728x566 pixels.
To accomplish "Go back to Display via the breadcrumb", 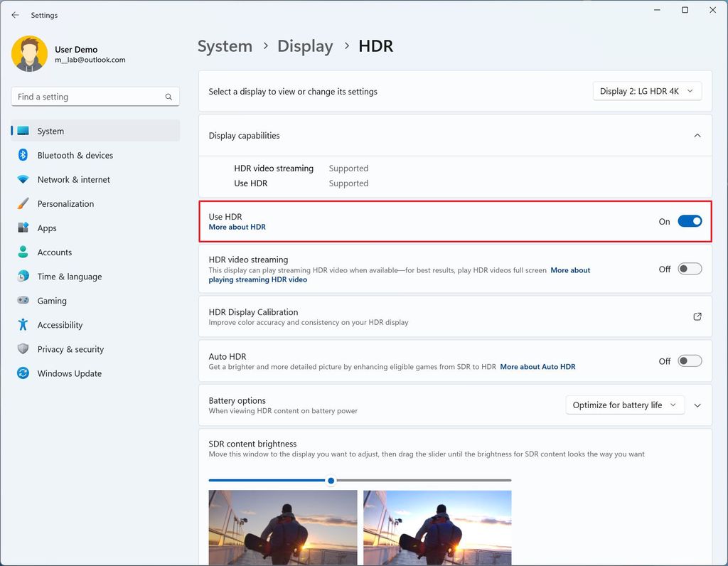I will pos(305,46).
